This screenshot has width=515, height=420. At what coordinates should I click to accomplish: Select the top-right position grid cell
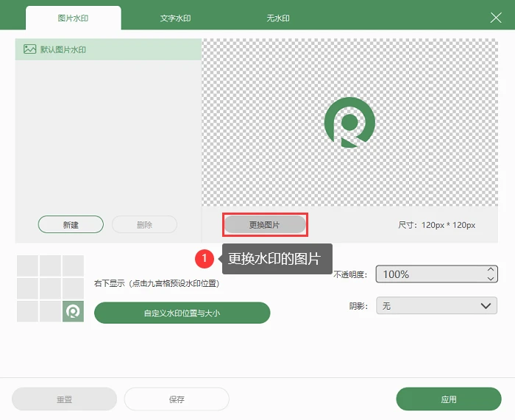pos(73,266)
